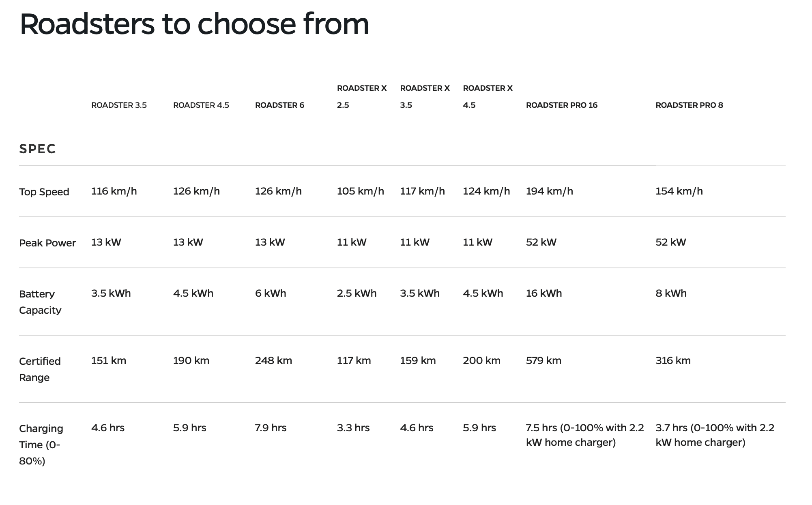Select the Roadster X 3.5 header
812x505 pixels.
pyautogui.click(x=425, y=96)
